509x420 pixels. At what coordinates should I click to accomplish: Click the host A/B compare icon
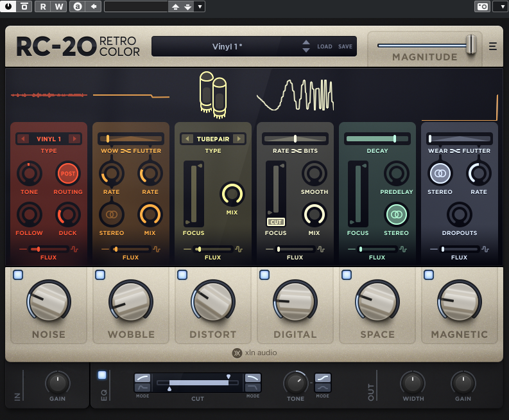click(x=78, y=6)
